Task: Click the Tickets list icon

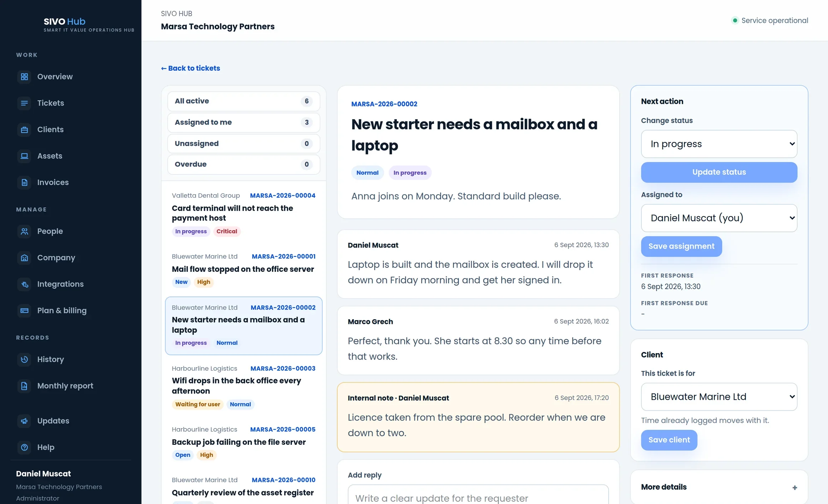Action: pos(24,103)
